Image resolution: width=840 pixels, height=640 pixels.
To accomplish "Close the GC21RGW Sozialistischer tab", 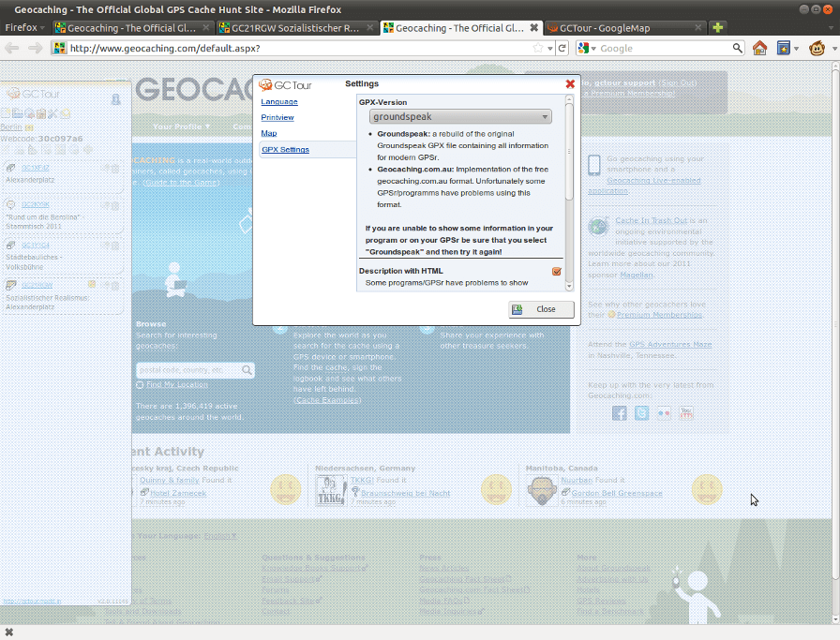I will pos(369,28).
